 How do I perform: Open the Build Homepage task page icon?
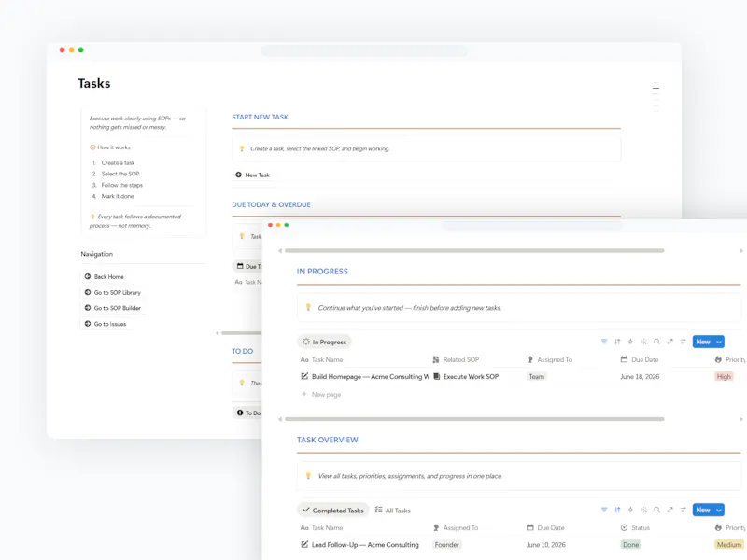(x=304, y=376)
